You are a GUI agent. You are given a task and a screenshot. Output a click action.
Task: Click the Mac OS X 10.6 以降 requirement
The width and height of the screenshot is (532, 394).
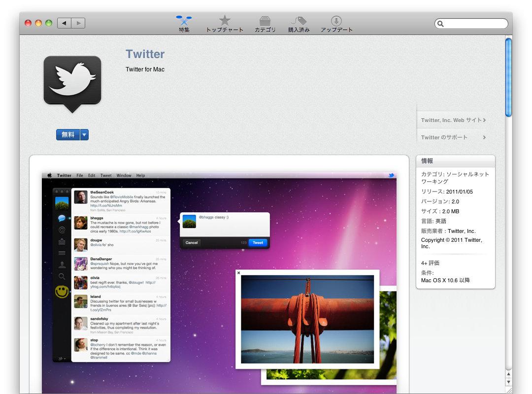point(445,280)
